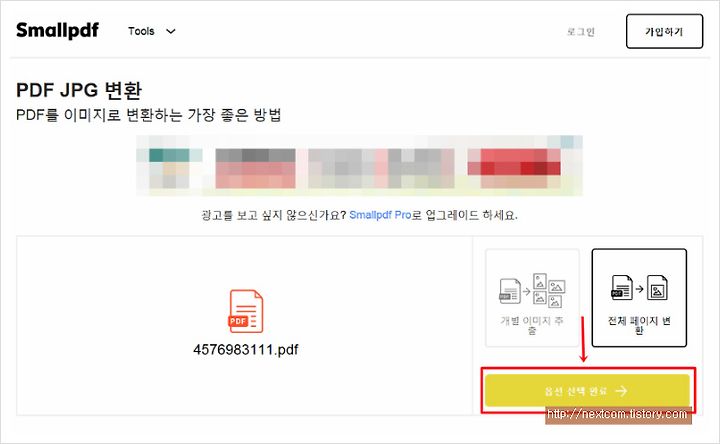Click the 전체 페이지 변환 text label
Viewport: 720px width, 444px height.
click(639, 325)
